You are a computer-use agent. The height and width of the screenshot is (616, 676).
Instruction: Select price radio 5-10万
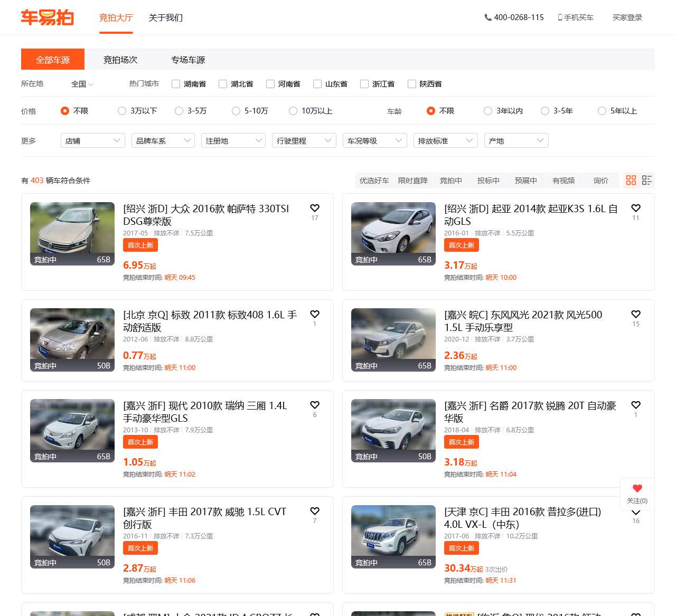click(236, 111)
